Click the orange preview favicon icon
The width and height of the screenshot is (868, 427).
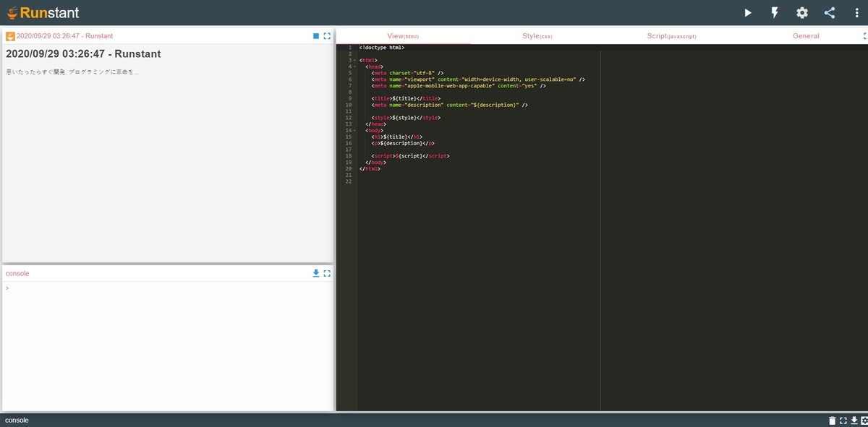click(10, 36)
